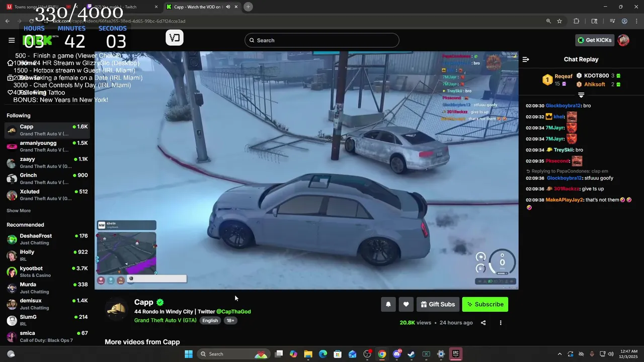Screen dimensions: 644x362
Task: Expand Show More under Following
Action: pyautogui.click(x=19, y=211)
